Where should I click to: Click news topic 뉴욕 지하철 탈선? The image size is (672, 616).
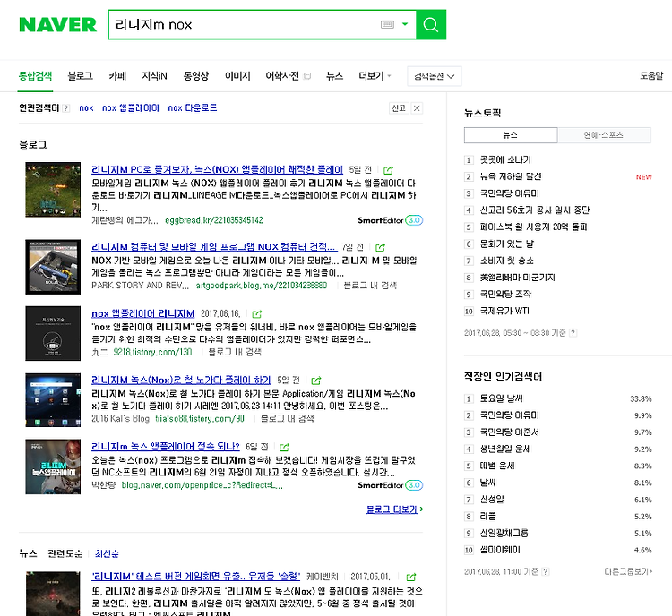click(x=511, y=176)
